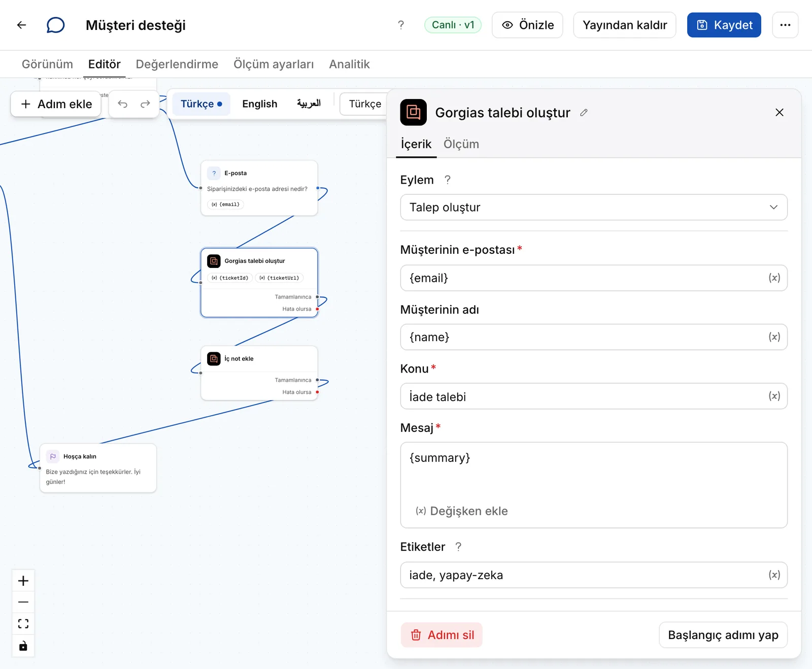812x669 pixels.
Task: Open the Türkçe language selector
Action: tap(365, 104)
